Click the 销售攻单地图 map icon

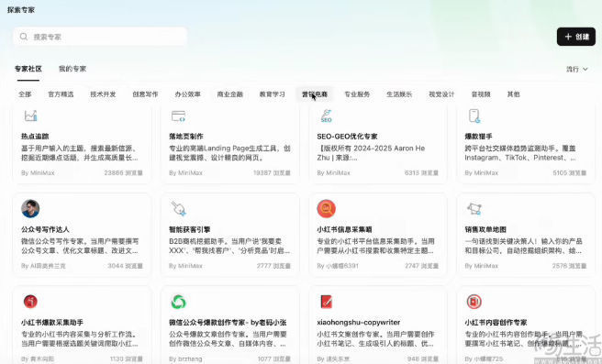point(474,209)
